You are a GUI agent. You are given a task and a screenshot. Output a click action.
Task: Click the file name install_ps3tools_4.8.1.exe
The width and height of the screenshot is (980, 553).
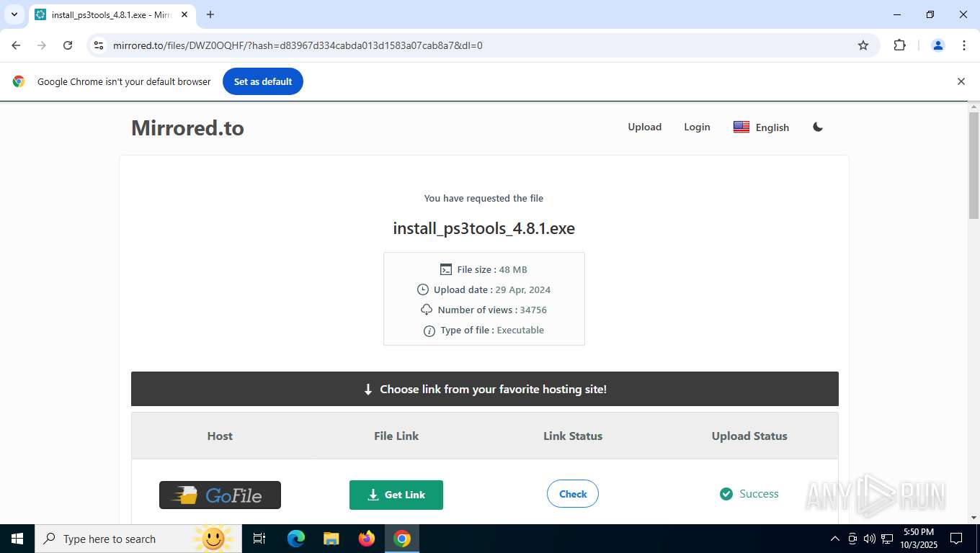pyautogui.click(x=484, y=228)
